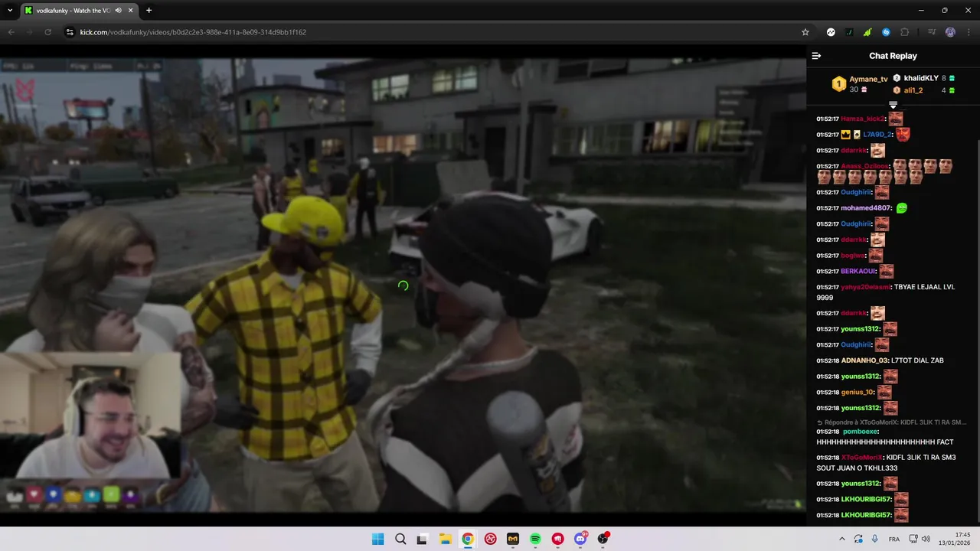The image size is (980, 551).
Task: Open Spotify from the taskbar
Action: (535, 539)
